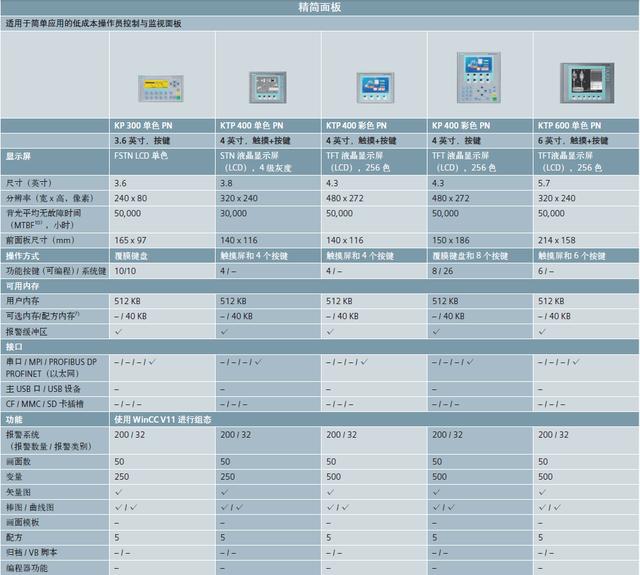Select the 3.8 size value
This screenshot has height=575, width=640.
pos(226,183)
